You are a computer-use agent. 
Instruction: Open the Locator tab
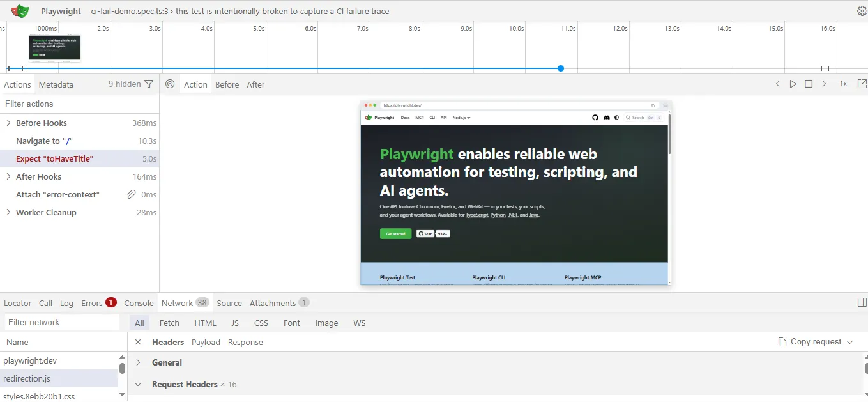point(18,303)
